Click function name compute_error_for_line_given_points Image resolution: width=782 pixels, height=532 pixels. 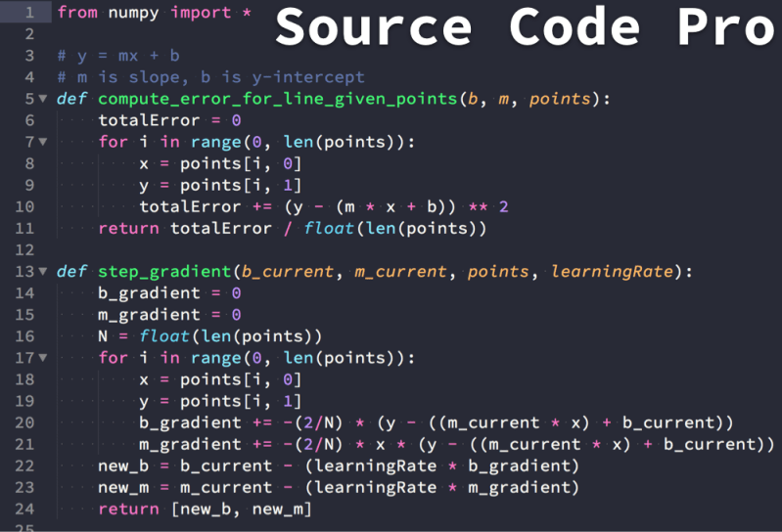(278, 99)
